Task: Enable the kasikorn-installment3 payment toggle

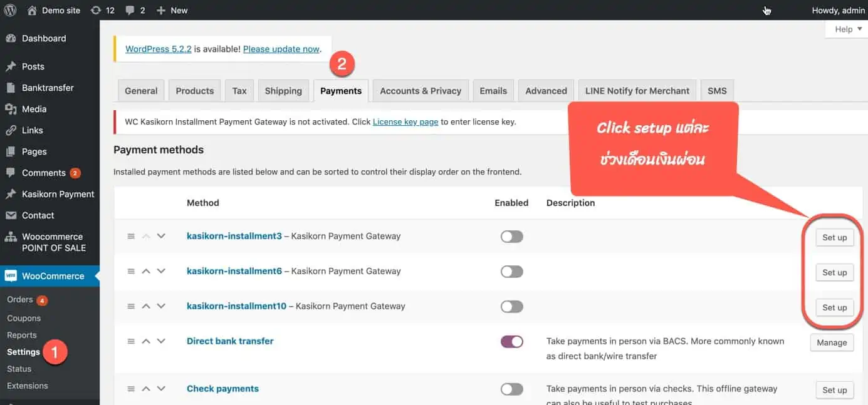Action: click(x=511, y=237)
